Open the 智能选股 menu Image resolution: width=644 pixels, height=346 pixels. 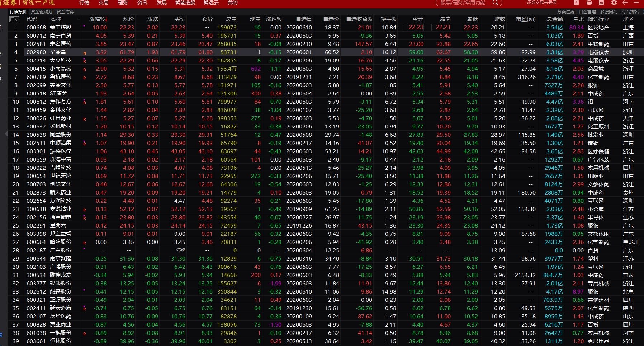(185, 3)
